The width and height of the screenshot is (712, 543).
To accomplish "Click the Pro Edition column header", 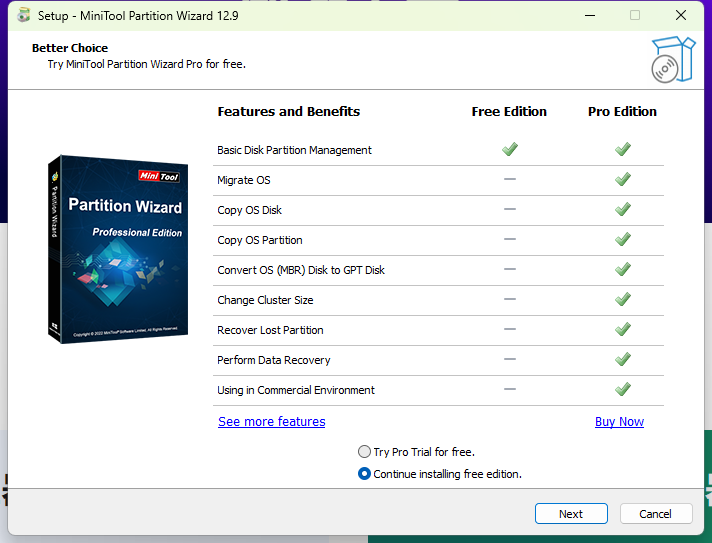I will 623,112.
